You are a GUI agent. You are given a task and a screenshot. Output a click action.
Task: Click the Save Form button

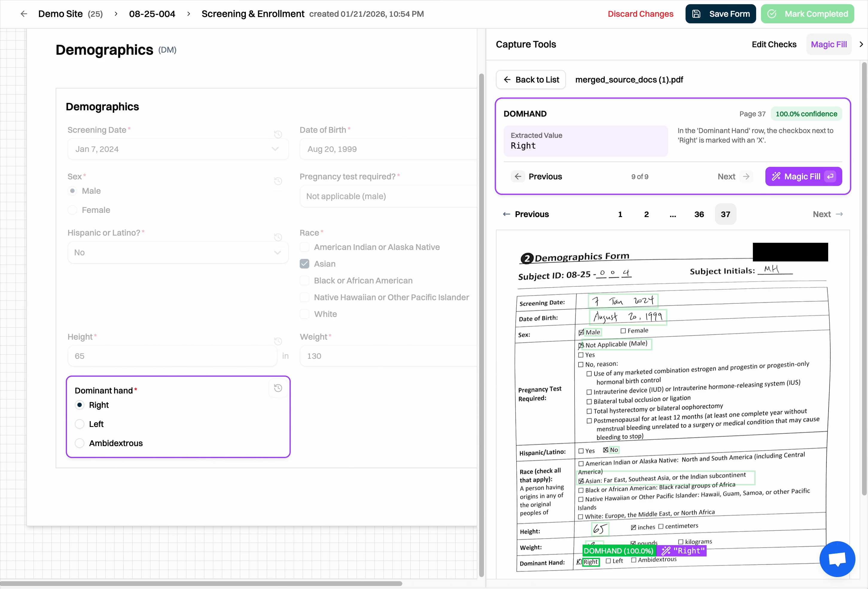(721, 14)
